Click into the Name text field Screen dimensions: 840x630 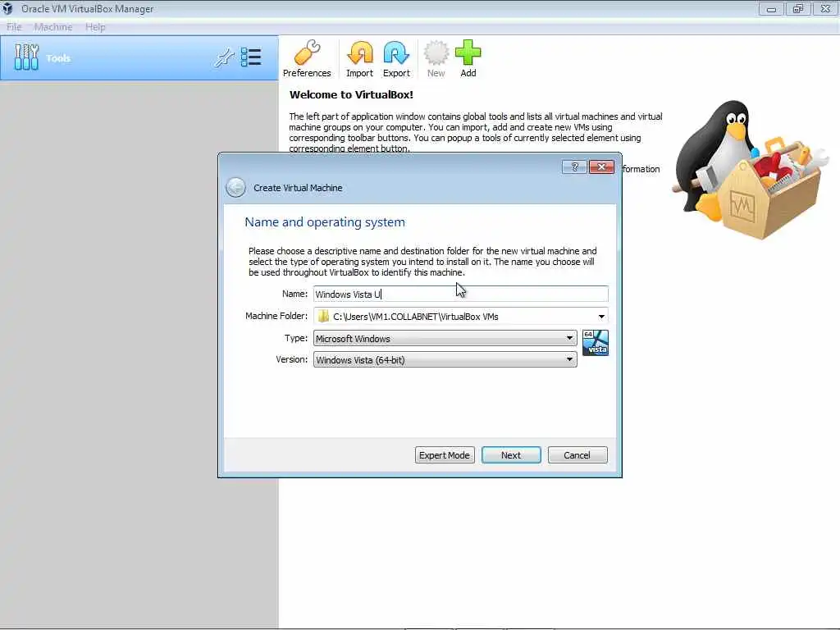461,294
